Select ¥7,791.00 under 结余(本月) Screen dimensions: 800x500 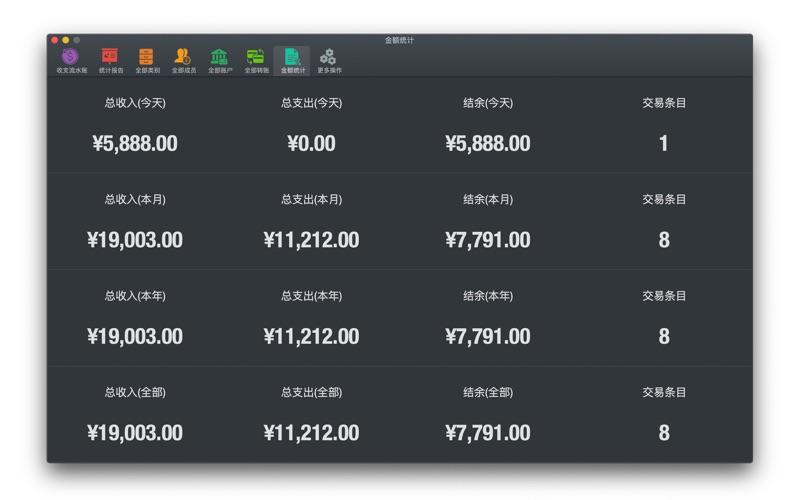(x=488, y=240)
